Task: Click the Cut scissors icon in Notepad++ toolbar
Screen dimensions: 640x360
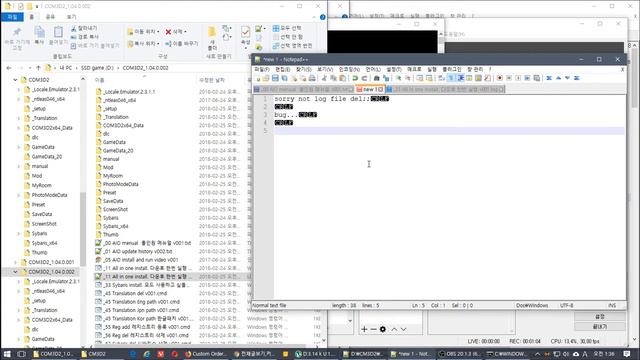Action: pyautogui.click(x=324, y=78)
